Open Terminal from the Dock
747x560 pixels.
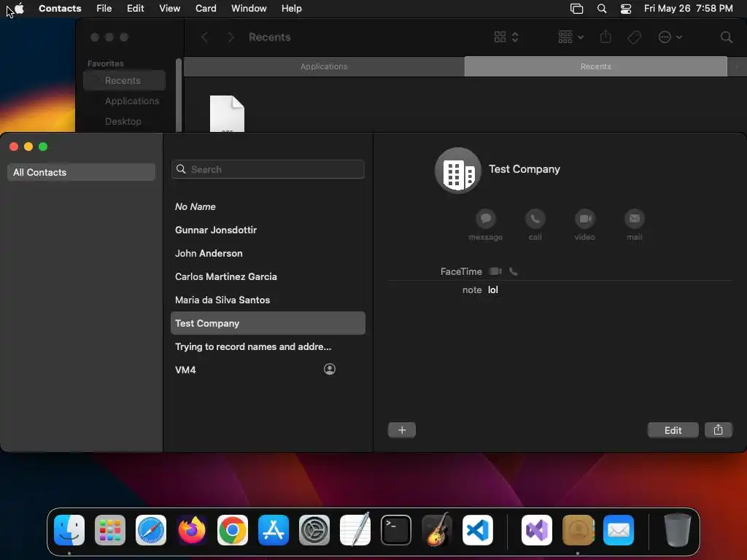[x=396, y=530]
